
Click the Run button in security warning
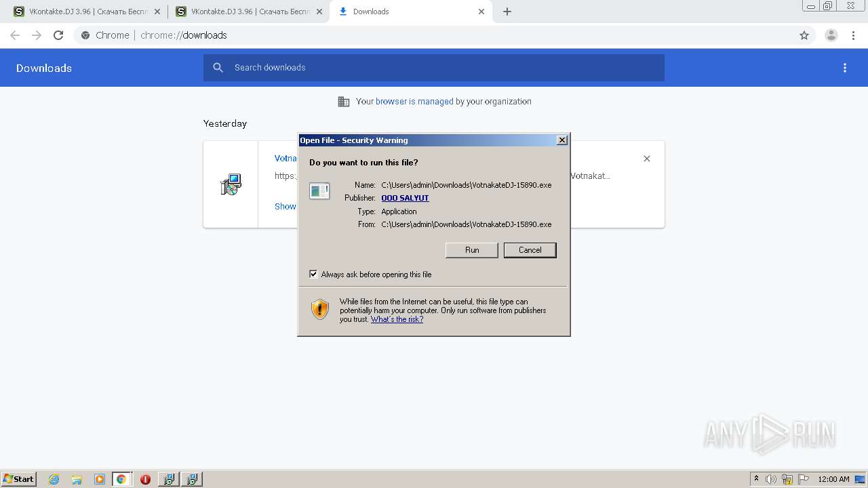tap(472, 250)
